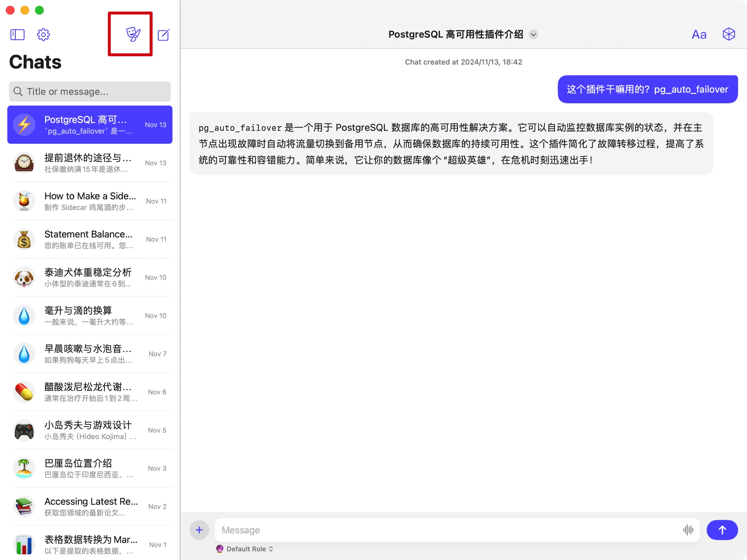Click the plus attachment button
The height and width of the screenshot is (560, 747).
click(199, 530)
